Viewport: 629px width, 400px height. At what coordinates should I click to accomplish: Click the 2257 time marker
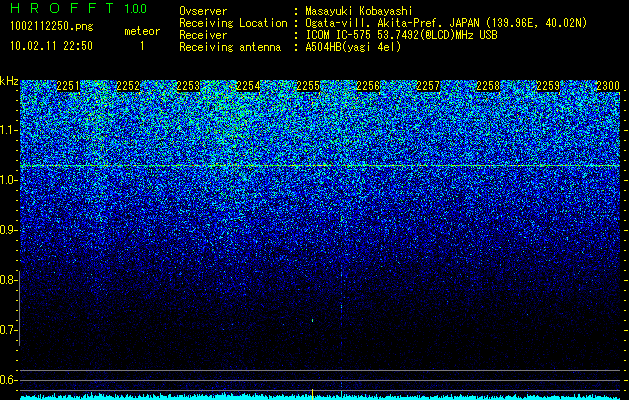(428, 86)
